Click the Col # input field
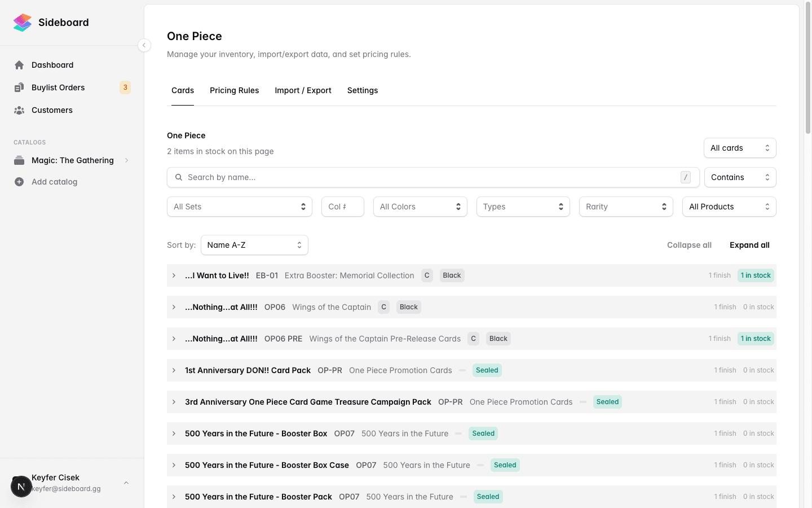This screenshot has height=508, width=812. (x=343, y=207)
